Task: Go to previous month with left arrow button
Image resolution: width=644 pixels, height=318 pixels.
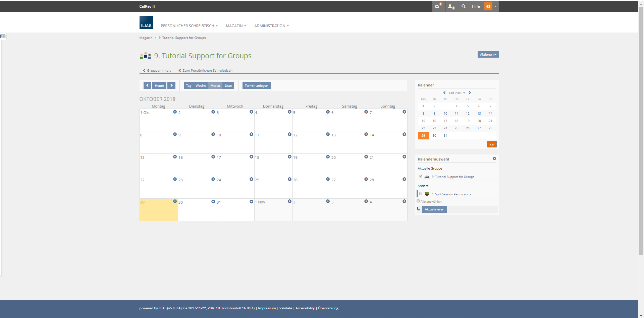Action: coord(147,85)
